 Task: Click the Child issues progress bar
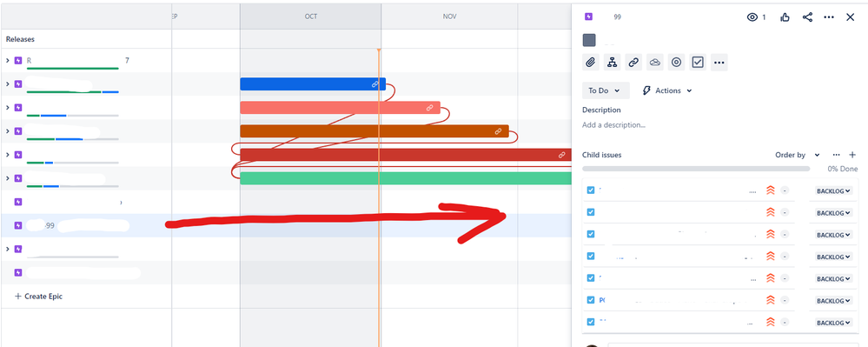696,169
